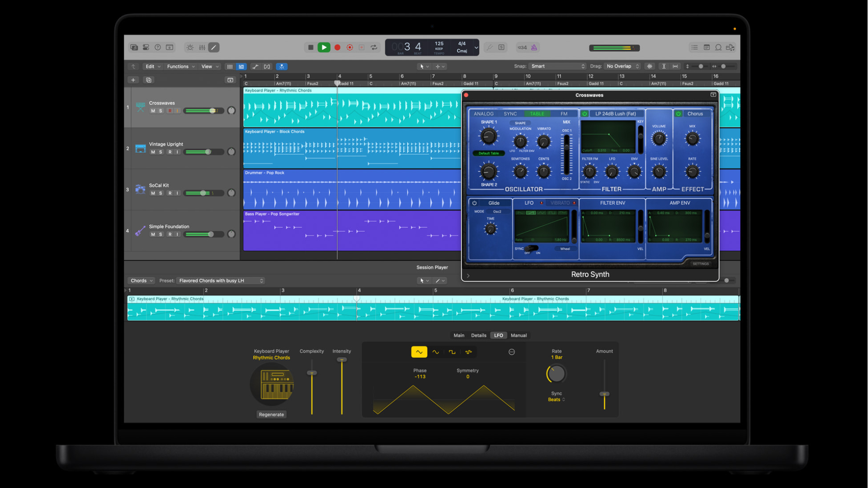
Task: Click the Smart Controls dial icon
Action: [190, 47]
